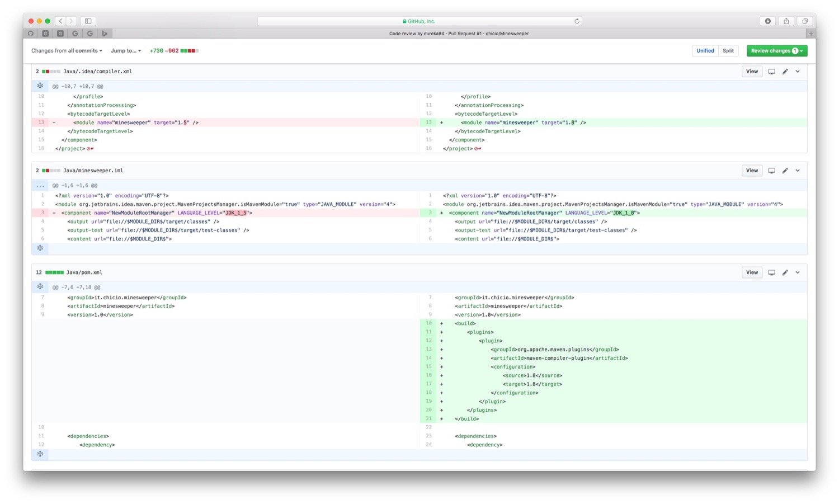Edit pom.xml with the pencil icon
Screen dimensions: 839x504
point(785,272)
